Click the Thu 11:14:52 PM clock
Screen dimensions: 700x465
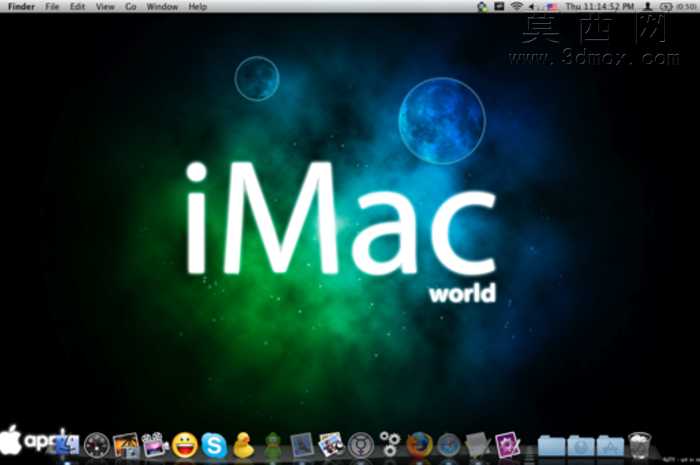[x=600, y=6]
